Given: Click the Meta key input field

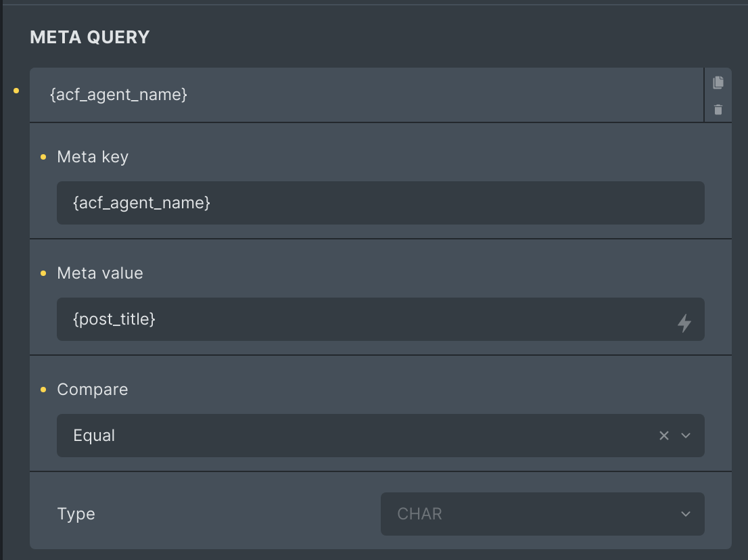Looking at the screenshot, I should pos(380,203).
